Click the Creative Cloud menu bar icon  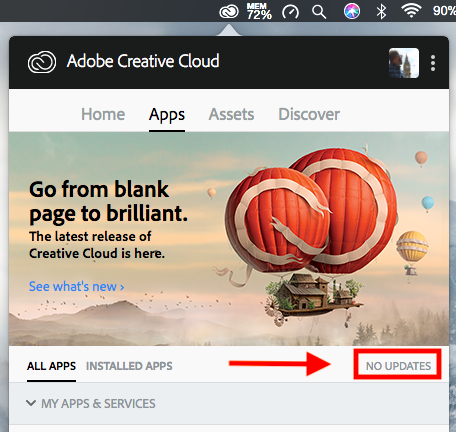(229, 12)
